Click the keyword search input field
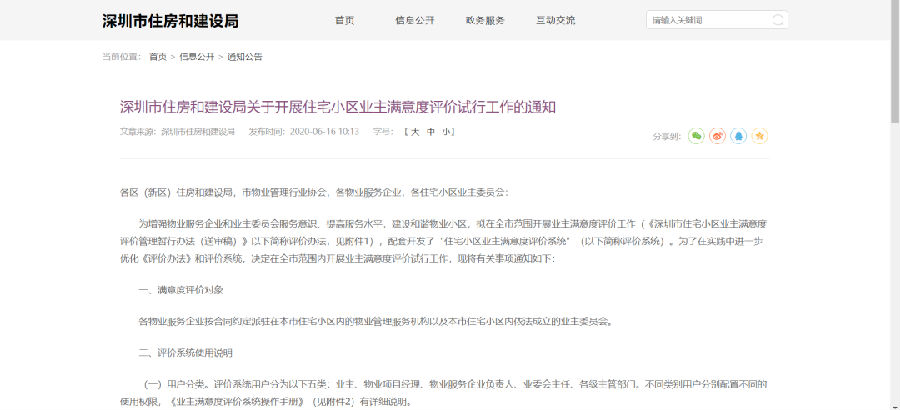This screenshot has width=900, height=410. coord(705,20)
